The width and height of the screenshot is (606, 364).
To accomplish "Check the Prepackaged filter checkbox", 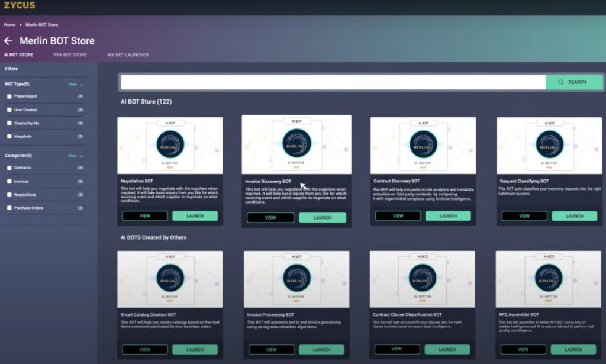I will coord(9,96).
